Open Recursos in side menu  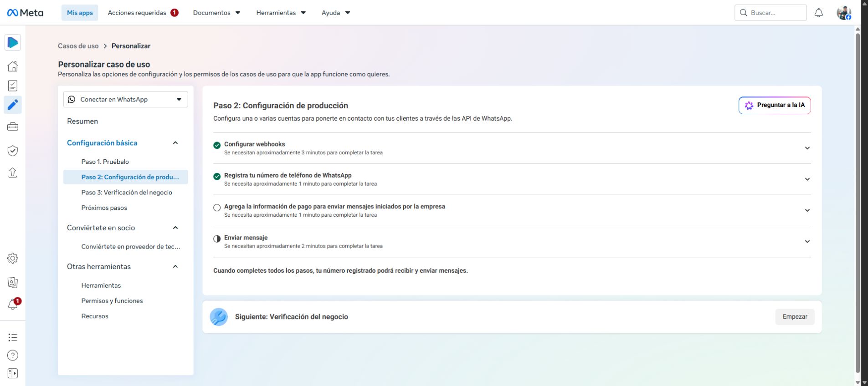pyautogui.click(x=95, y=316)
